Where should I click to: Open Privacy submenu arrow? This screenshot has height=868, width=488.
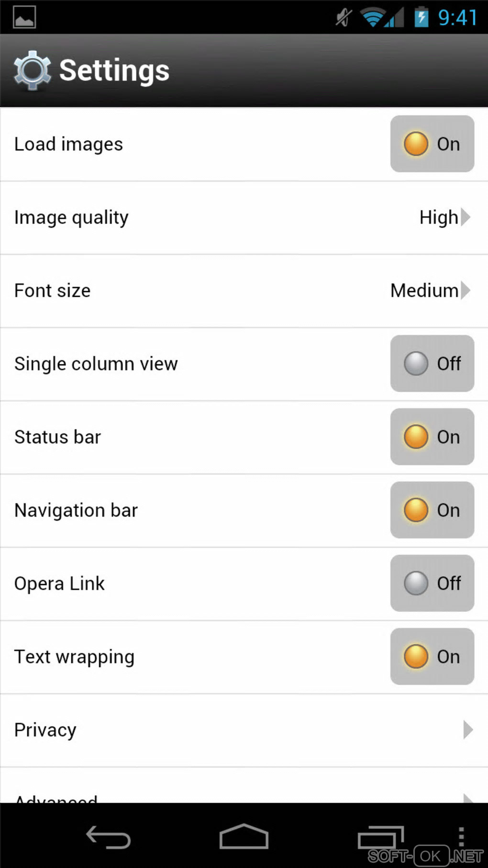click(x=468, y=730)
